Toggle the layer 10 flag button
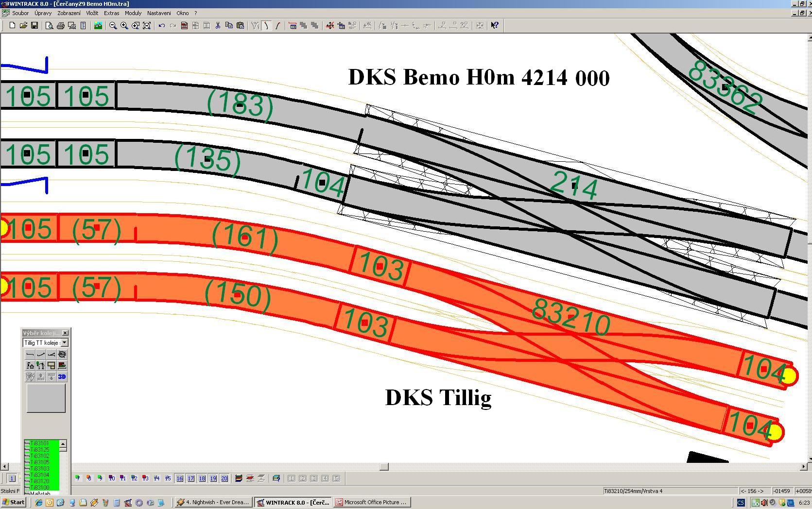The image size is (812, 509). (x=112, y=478)
